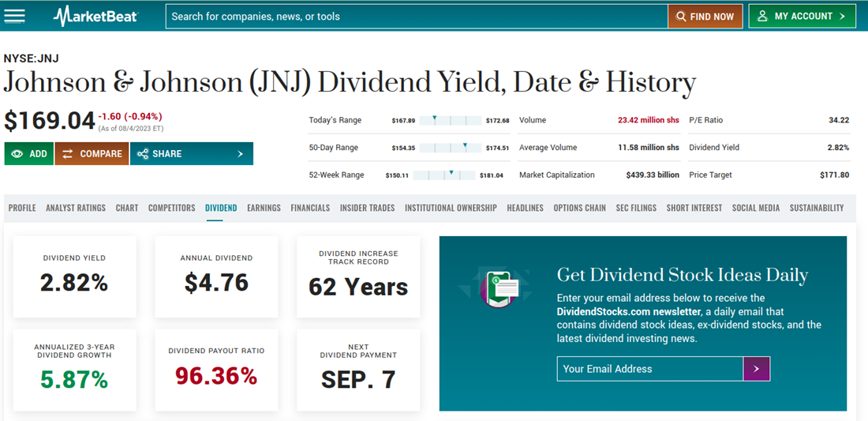Image resolution: width=868 pixels, height=421 pixels.
Task: Click the Annual Dividend $4.76 card
Action: tap(216, 277)
